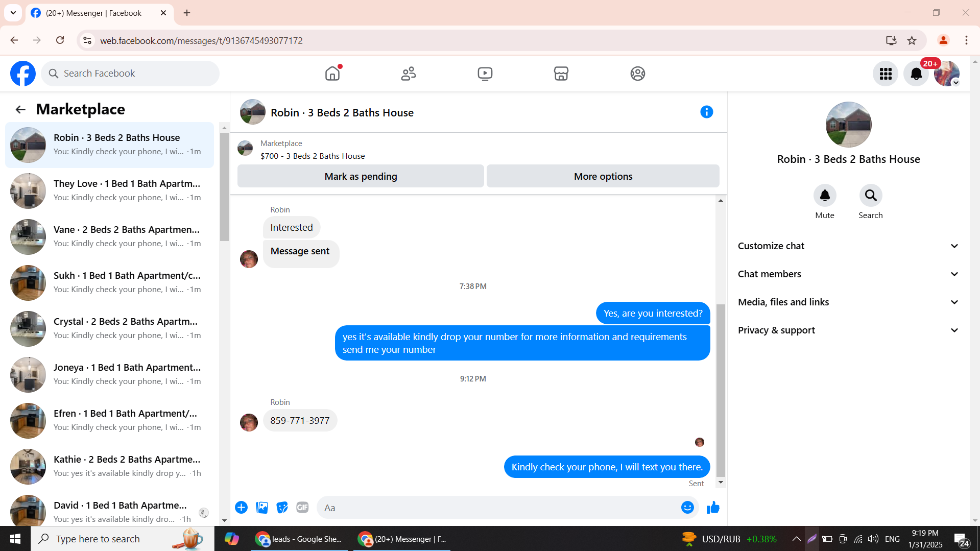
Task: Open the Facebook logo home link
Action: (23, 74)
